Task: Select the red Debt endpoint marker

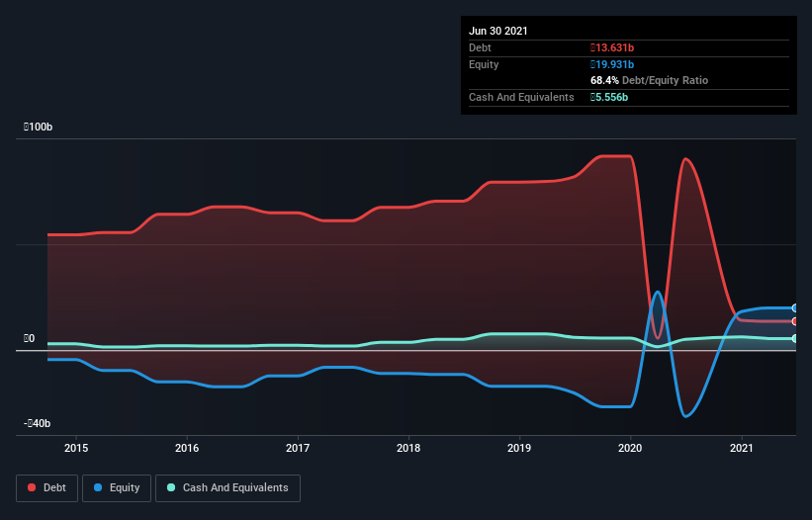Action: 794,321
